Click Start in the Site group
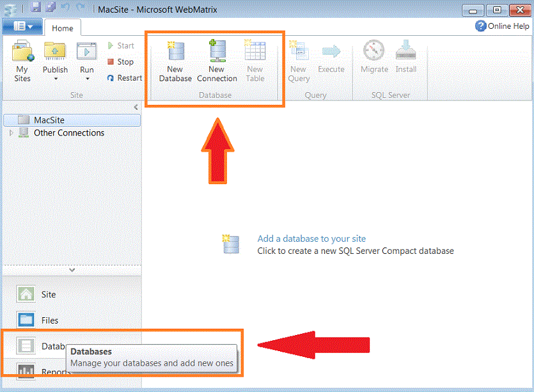 click(121, 45)
